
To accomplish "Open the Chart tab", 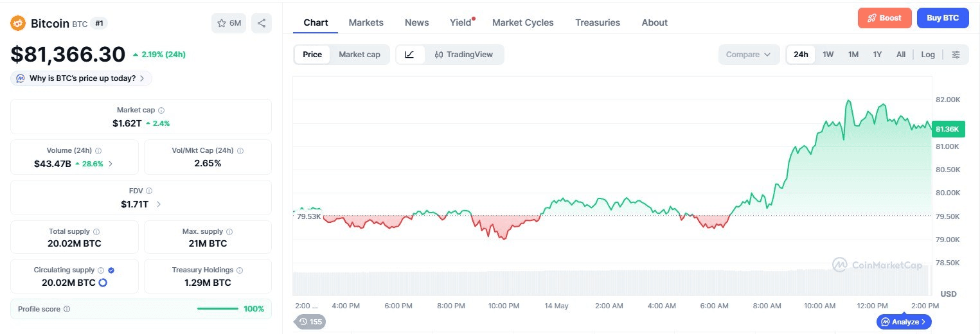I will click(316, 22).
